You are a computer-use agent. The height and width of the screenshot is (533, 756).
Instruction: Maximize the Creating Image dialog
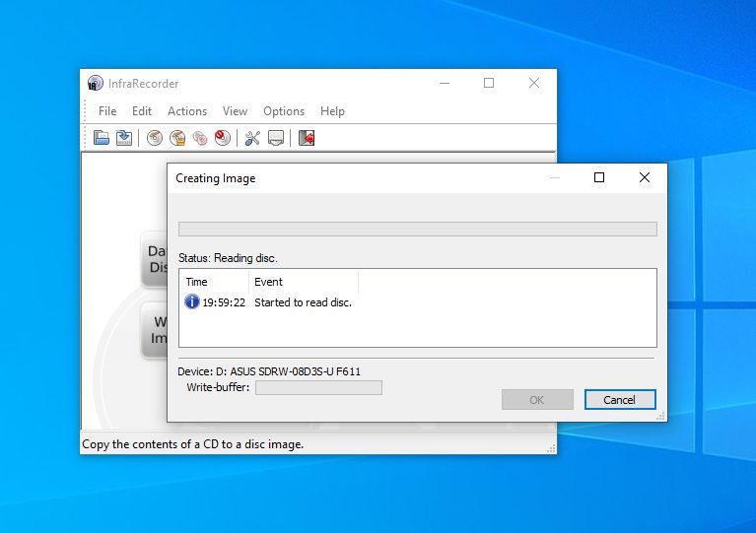coord(599,177)
